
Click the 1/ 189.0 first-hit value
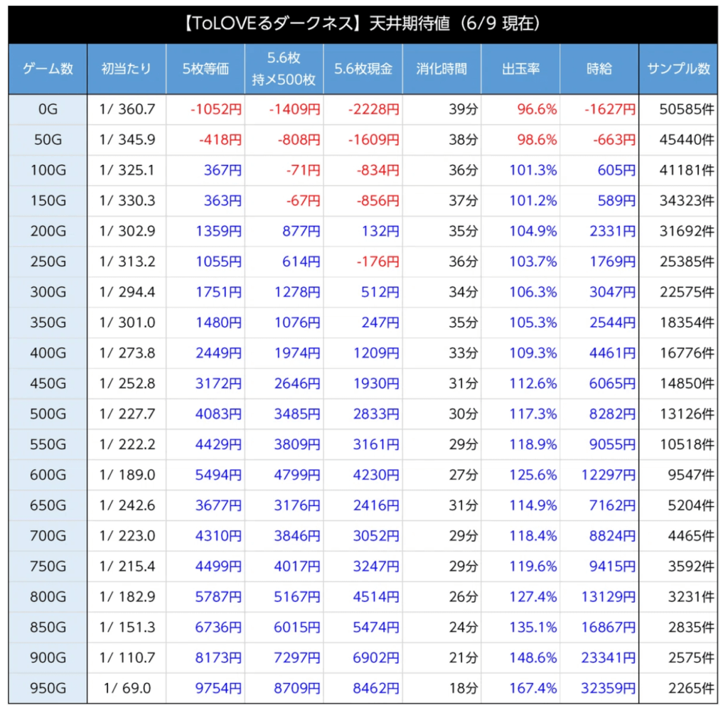click(127, 475)
